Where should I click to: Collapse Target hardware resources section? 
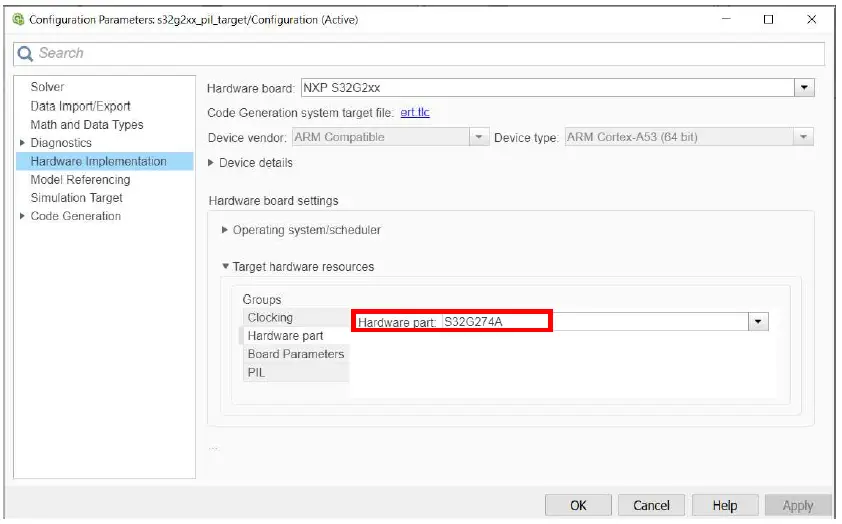[x=226, y=266]
